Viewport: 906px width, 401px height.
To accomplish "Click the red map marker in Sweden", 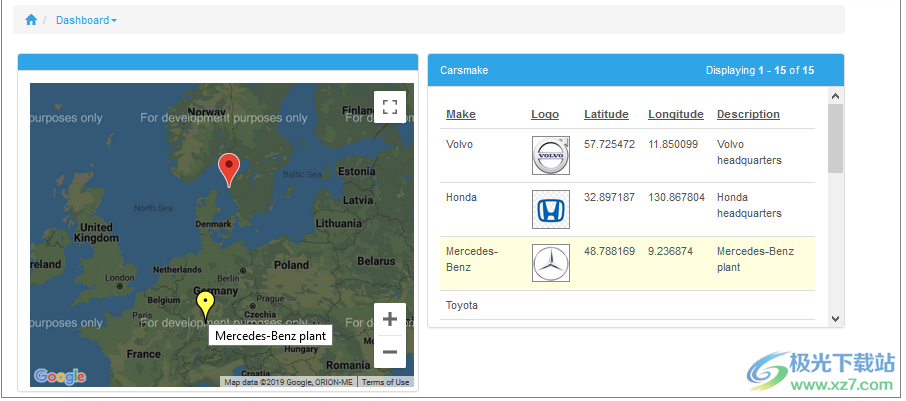I will click(x=229, y=169).
